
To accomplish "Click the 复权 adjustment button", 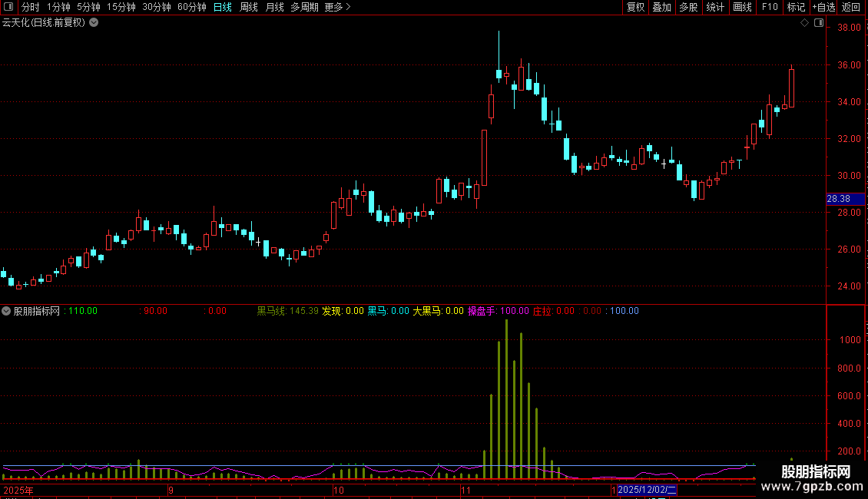I will pos(635,7).
